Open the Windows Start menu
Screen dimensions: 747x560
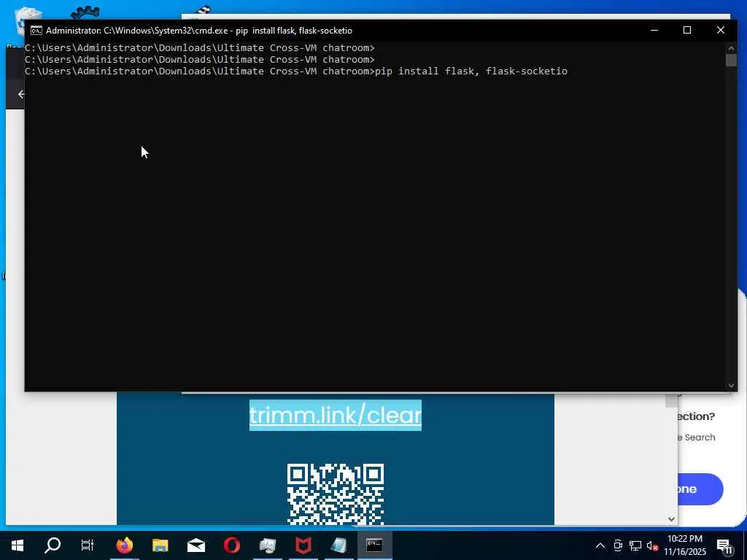[18, 545]
